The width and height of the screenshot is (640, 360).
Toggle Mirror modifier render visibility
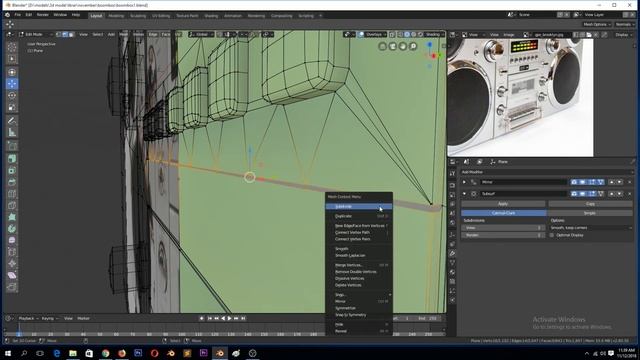pos(574,182)
